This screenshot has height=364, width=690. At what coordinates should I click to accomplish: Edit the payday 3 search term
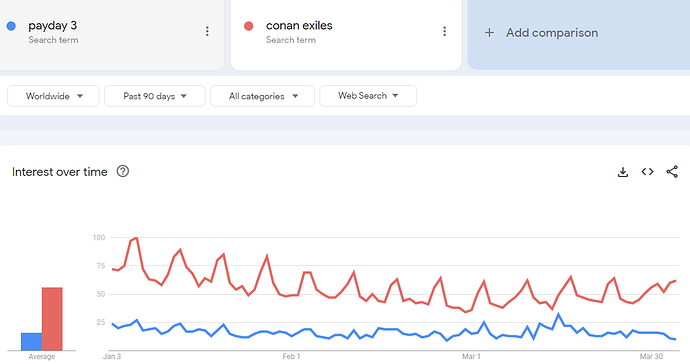pos(52,26)
